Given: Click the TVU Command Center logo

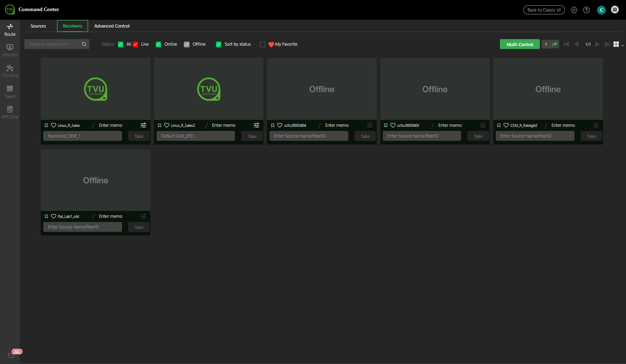Looking at the screenshot, I should tap(10, 9).
